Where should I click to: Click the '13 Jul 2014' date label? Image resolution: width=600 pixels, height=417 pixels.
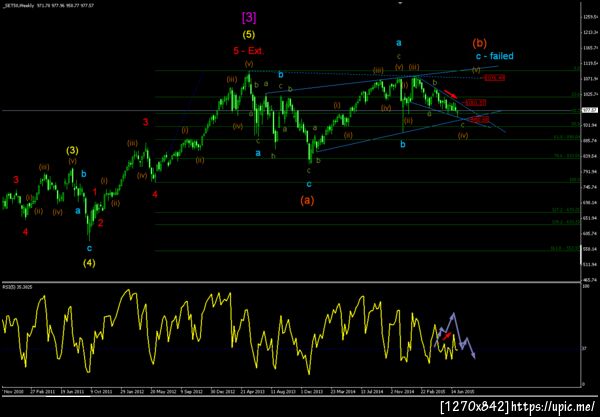tap(372, 392)
